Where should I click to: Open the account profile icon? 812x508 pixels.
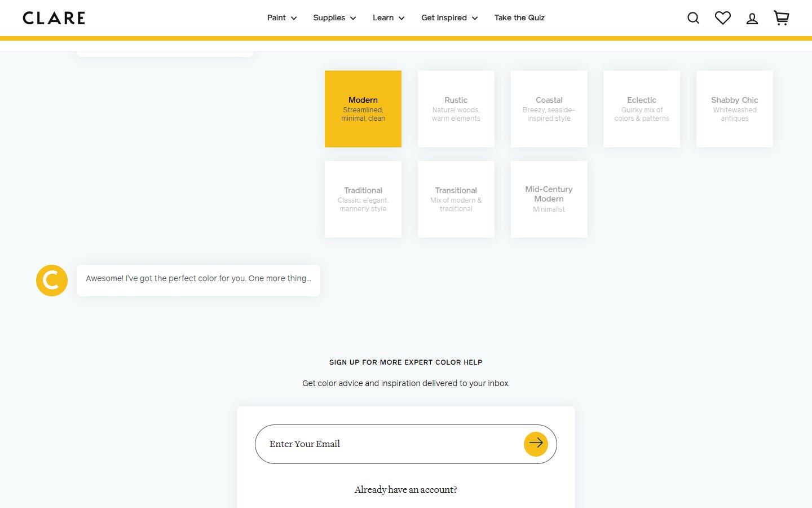(752, 19)
